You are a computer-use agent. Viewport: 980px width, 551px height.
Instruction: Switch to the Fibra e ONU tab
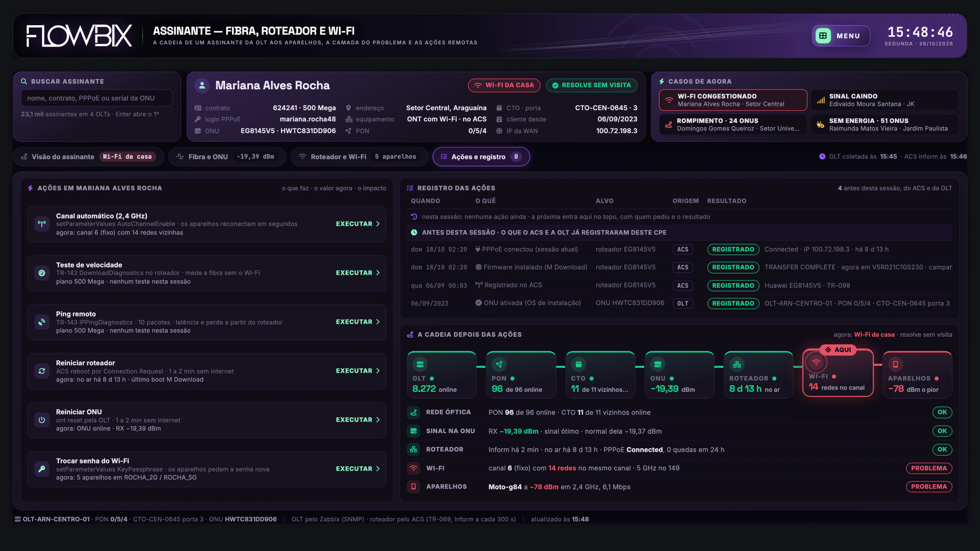pyautogui.click(x=227, y=156)
